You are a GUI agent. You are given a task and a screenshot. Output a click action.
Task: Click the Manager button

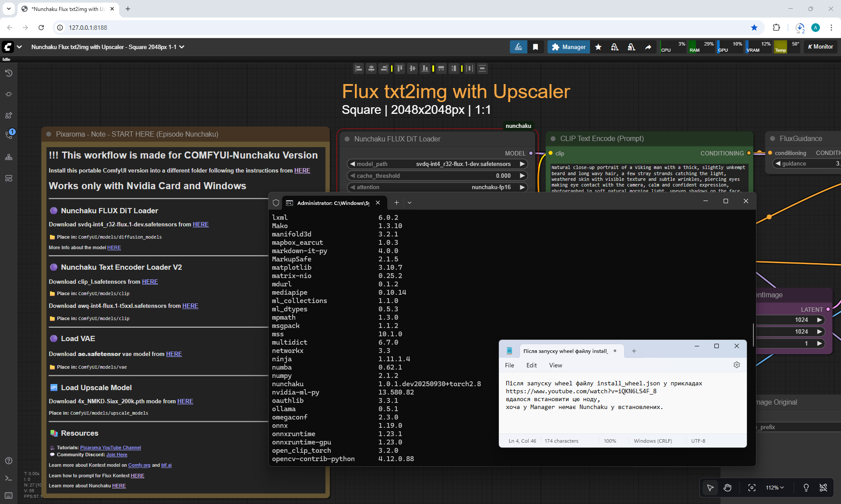tap(569, 47)
